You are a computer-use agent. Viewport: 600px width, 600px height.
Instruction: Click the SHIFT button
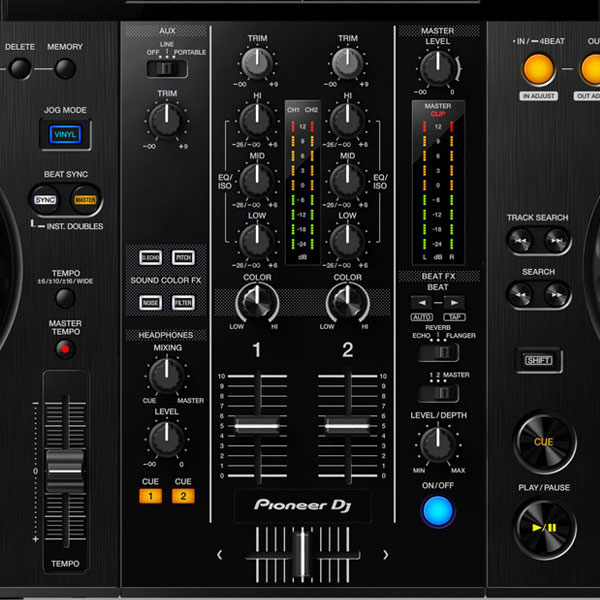pyautogui.click(x=539, y=360)
